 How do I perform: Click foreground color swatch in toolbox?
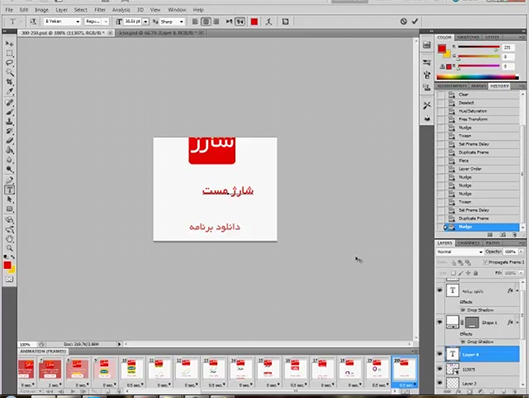[7, 265]
